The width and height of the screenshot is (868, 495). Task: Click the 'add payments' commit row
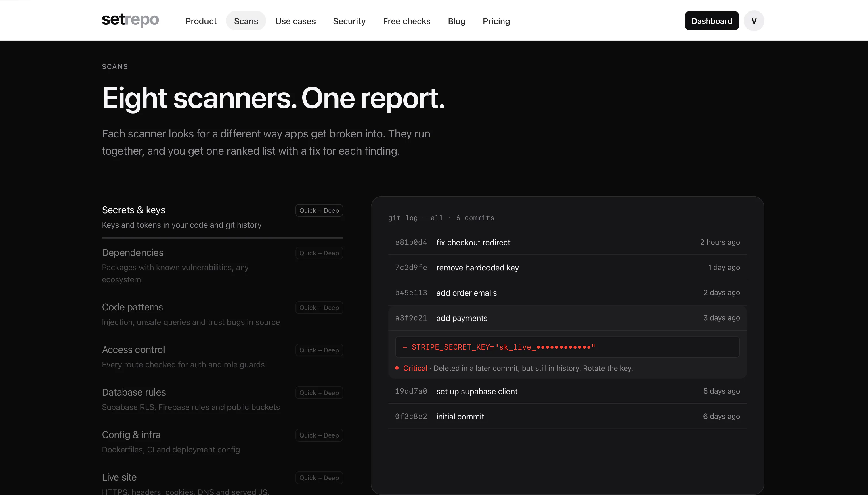(x=567, y=318)
